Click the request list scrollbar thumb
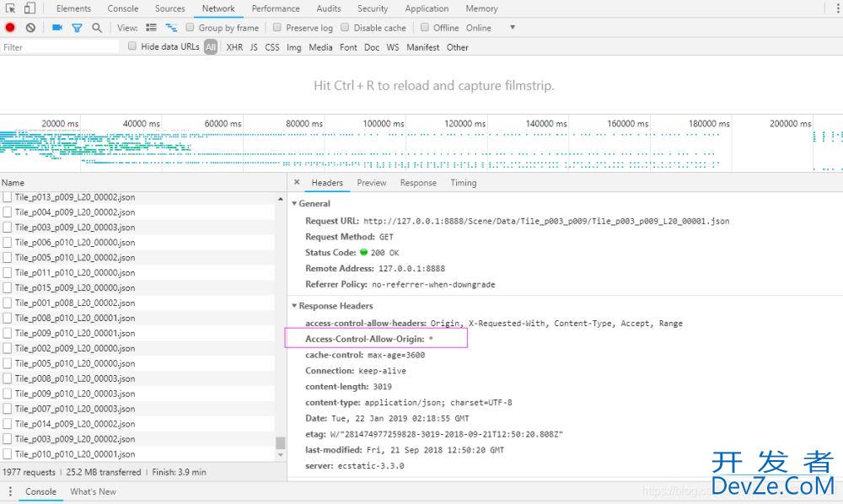The width and height of the screenshot is (843, 504). [x=280, y=442]
